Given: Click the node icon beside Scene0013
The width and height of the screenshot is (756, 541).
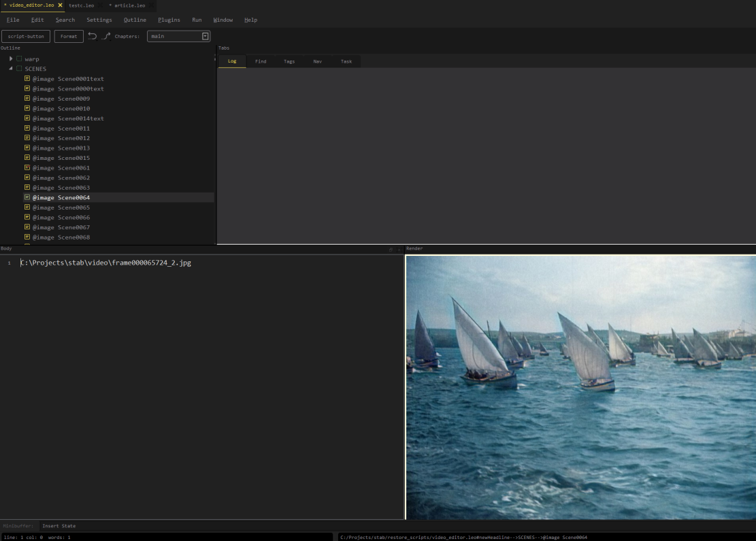Looking at the screenshot, I should 27,148.
